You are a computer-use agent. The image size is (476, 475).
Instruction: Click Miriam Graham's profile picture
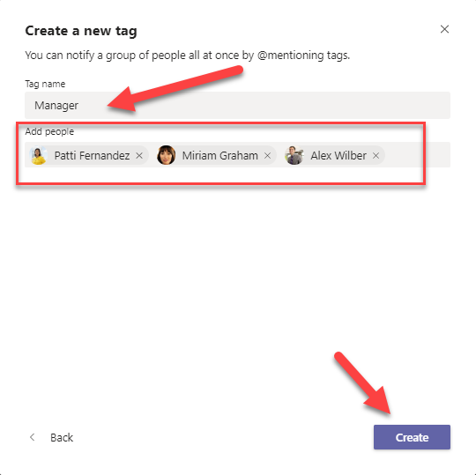(166, 155)
